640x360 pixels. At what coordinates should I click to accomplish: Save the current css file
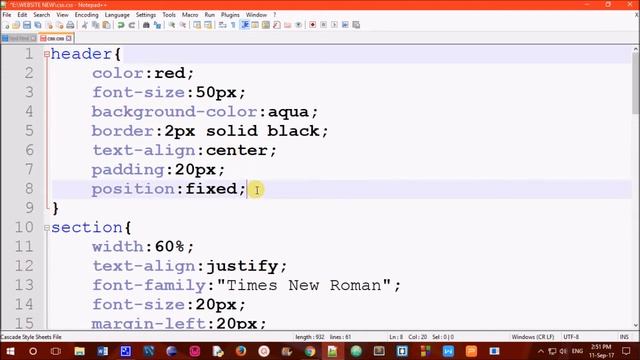click(x=27, y=25)
